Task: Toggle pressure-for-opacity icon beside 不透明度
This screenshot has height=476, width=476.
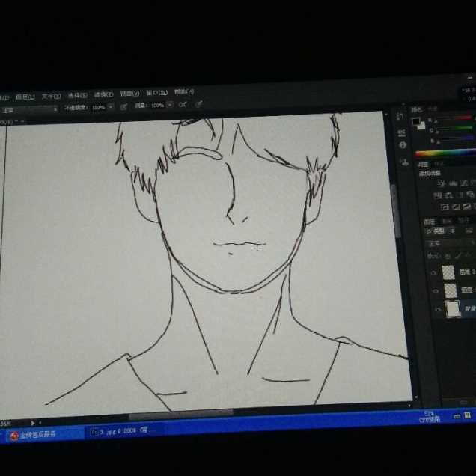Action: coord(123,106)
